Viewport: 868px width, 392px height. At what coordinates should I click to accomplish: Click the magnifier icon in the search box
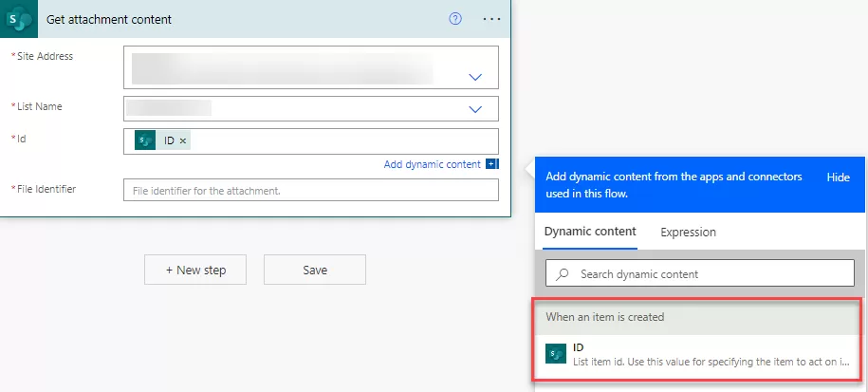pos(563,274)
